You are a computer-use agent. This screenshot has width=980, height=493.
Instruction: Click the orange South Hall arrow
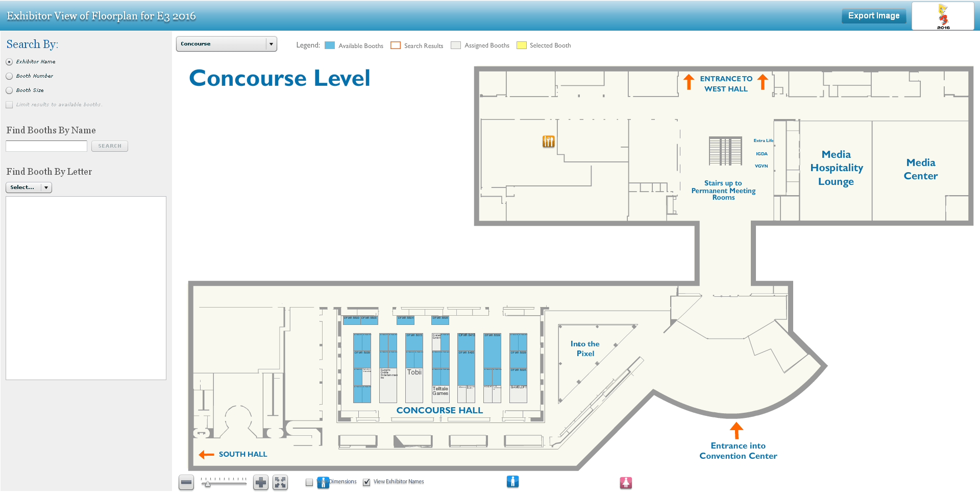pos(206,455)
